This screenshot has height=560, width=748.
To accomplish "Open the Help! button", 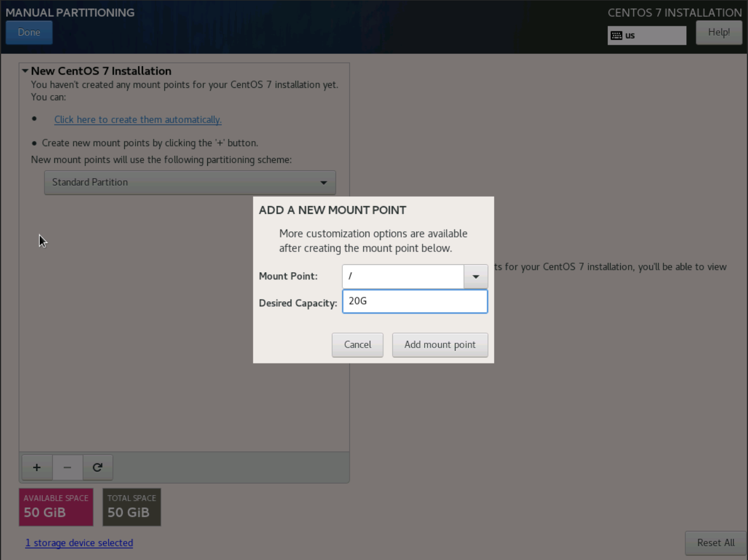I will (x=719, y=32).
